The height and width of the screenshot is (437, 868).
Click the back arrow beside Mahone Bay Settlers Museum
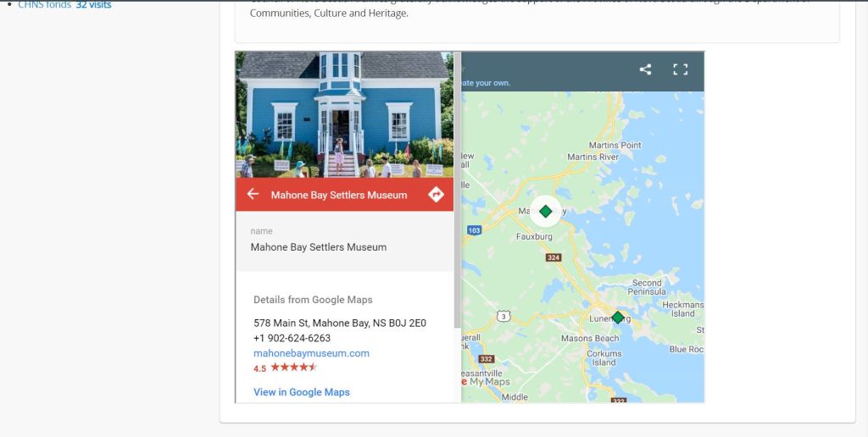coord(253,195)
